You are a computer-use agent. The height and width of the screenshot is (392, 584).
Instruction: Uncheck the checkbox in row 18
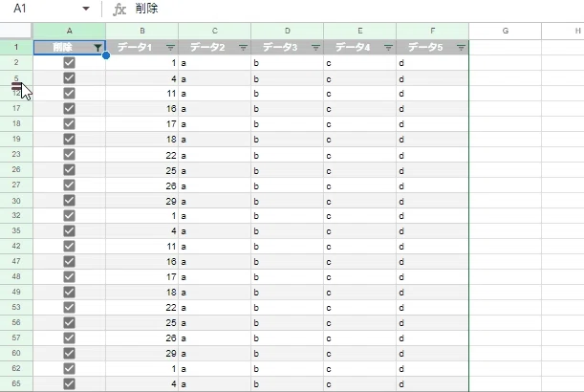coord(69,123)
